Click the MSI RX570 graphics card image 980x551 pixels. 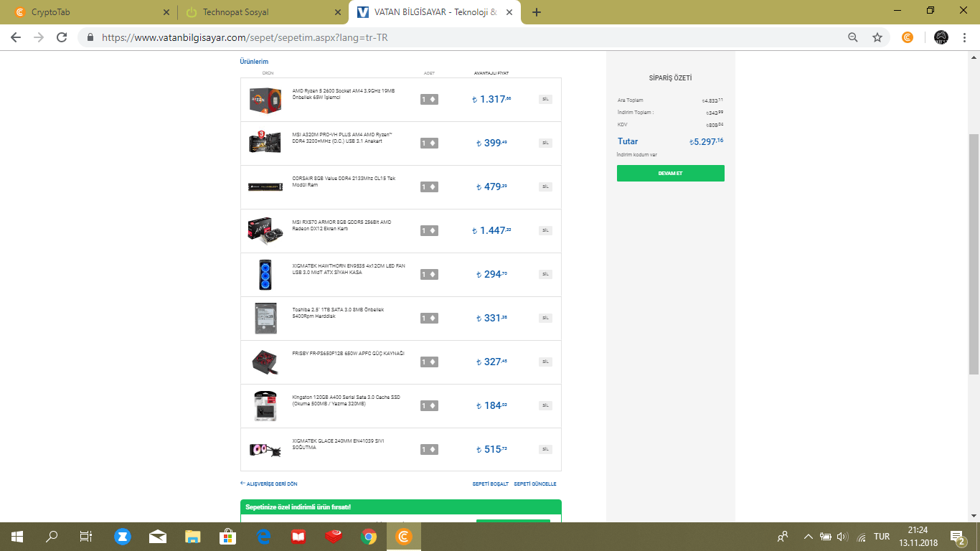(x=265, y=230)
